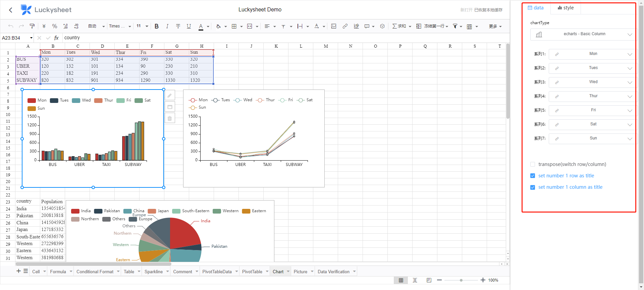
Task: Apply cell fill color bucket
Action: point(218,26)
